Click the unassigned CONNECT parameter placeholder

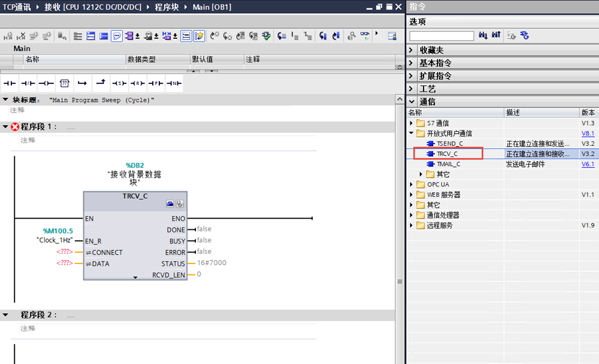pos(65,252)
